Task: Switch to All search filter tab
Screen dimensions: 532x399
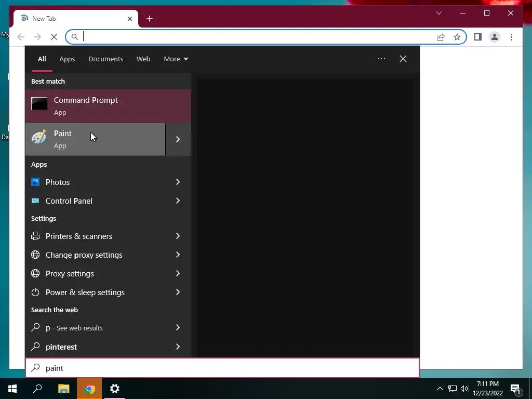Action: click(42, 59)
